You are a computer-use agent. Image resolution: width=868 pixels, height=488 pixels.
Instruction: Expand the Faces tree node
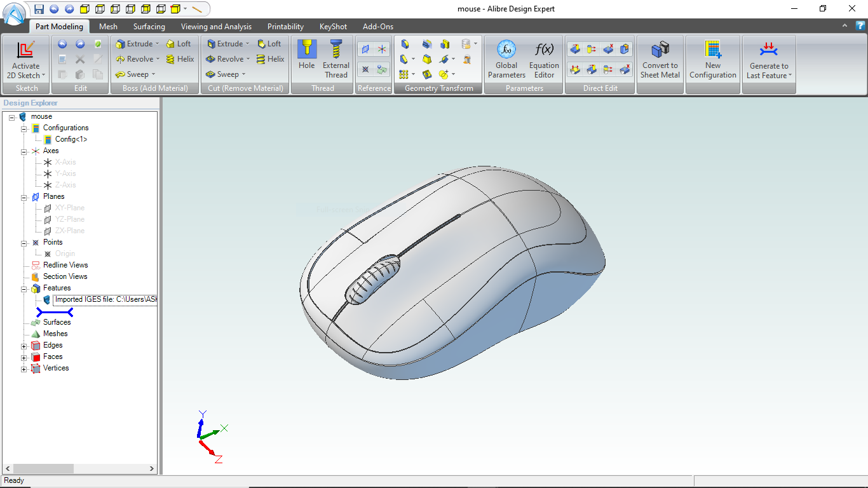(x=24, y=358)
